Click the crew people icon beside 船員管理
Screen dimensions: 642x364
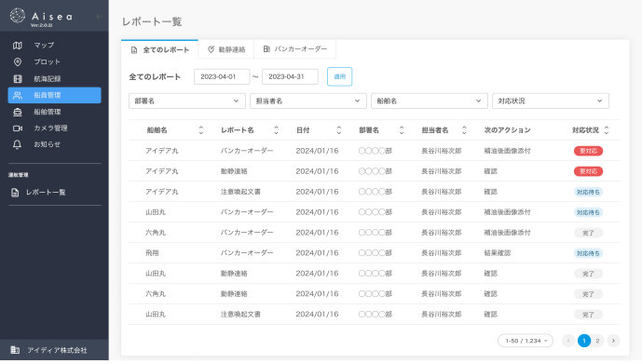(17, 95)
